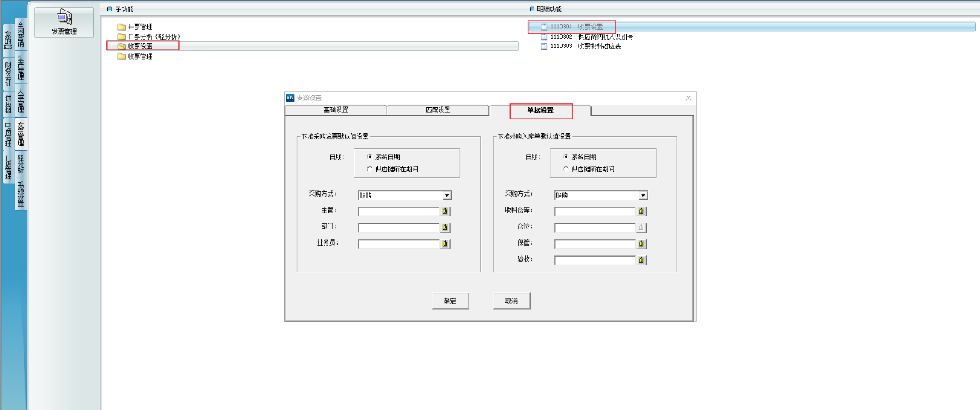Open the 业务员 field lookup icon
This screenshot has height=410, width=980.
(446, 244)
